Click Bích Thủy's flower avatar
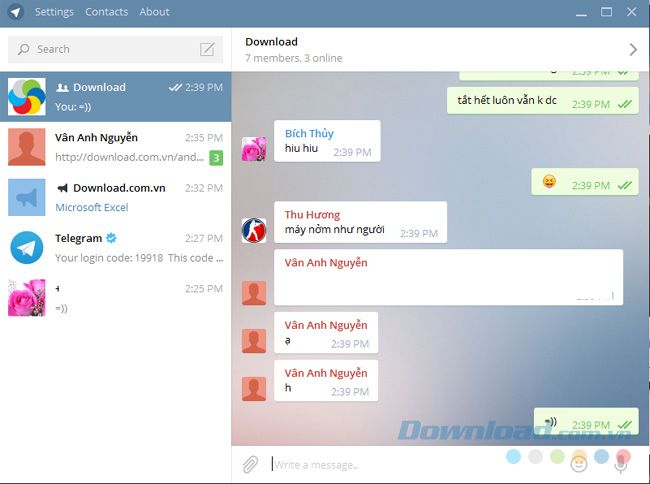Screen dimensions: 650x484 [254, 149]
